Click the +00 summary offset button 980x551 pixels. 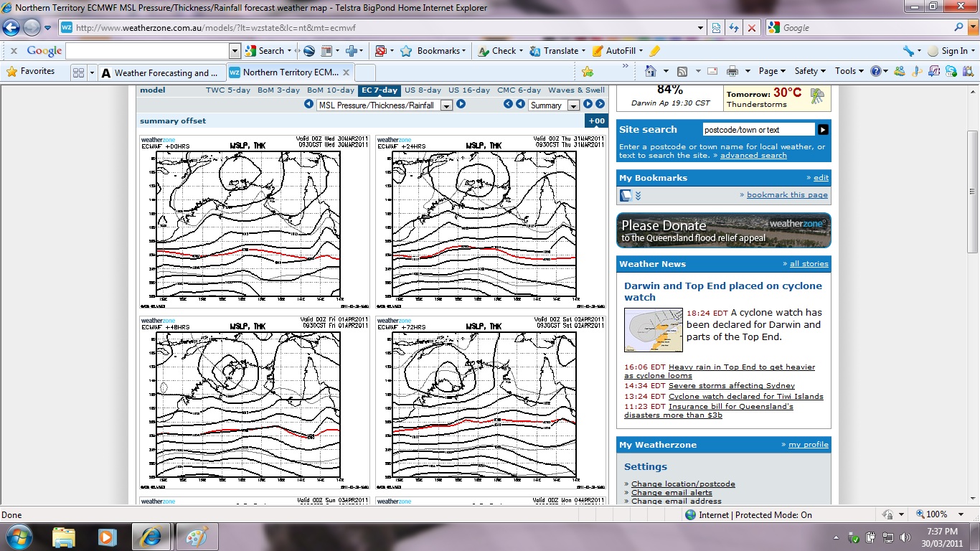coord(596,121)
